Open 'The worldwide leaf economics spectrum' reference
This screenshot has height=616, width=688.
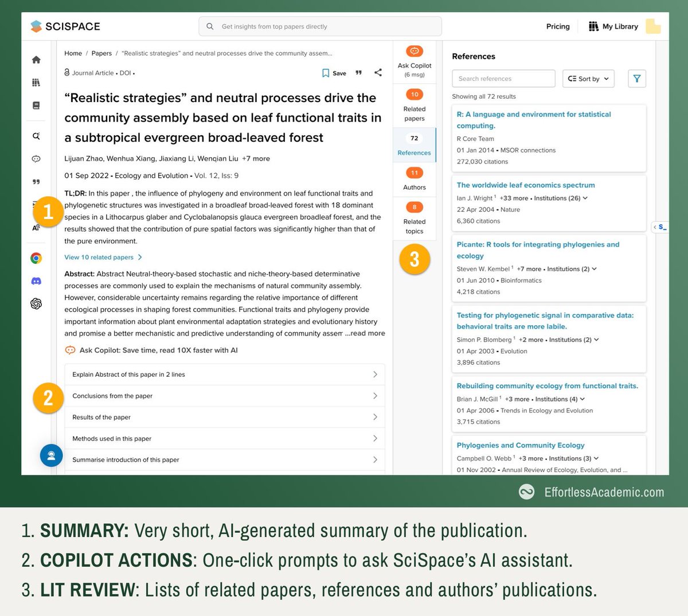point(526,185)
